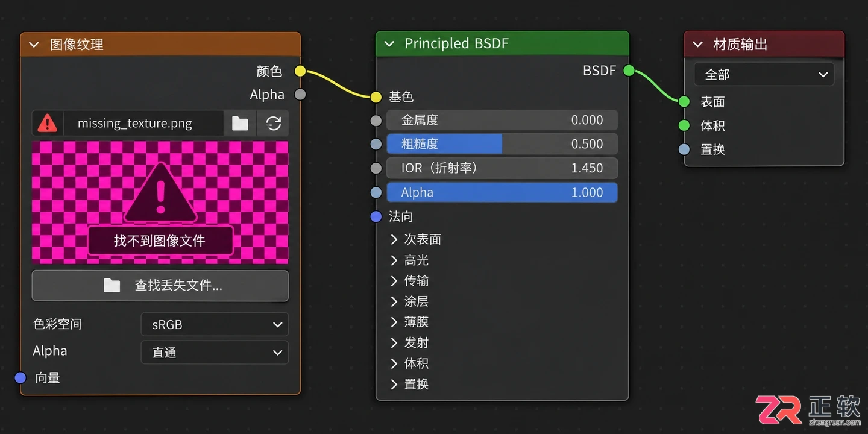Click the yellow 颜色 output socket

point(300,71)
